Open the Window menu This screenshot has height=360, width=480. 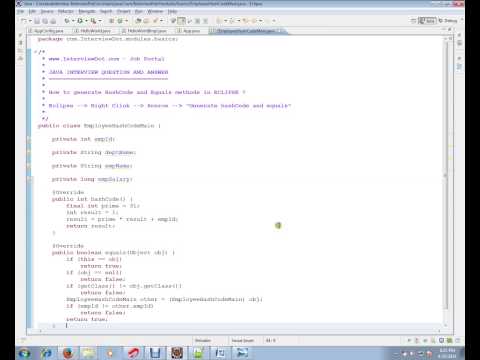155,11
